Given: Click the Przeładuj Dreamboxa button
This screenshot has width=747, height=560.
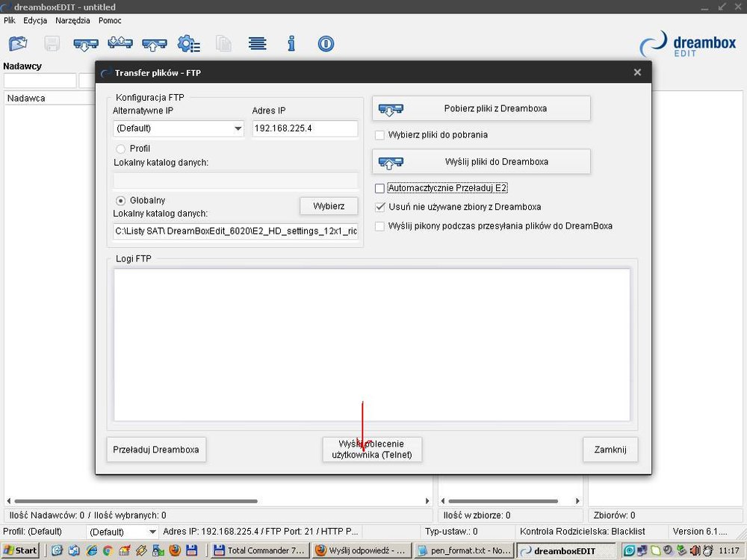Looking at the screenshot, I should (156, 449).
